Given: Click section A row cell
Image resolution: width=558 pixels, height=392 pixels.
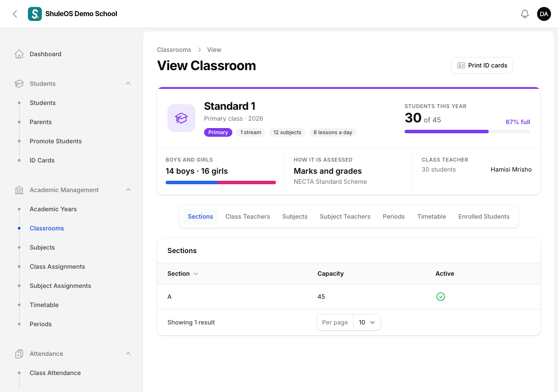Looking at the screenshot, I should [170, 297].
